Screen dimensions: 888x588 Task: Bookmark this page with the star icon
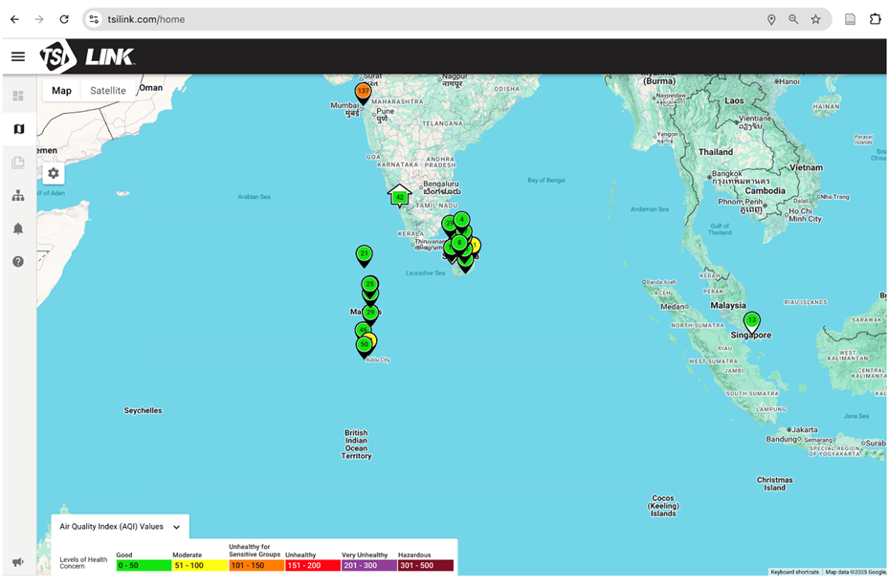point(816,19)
